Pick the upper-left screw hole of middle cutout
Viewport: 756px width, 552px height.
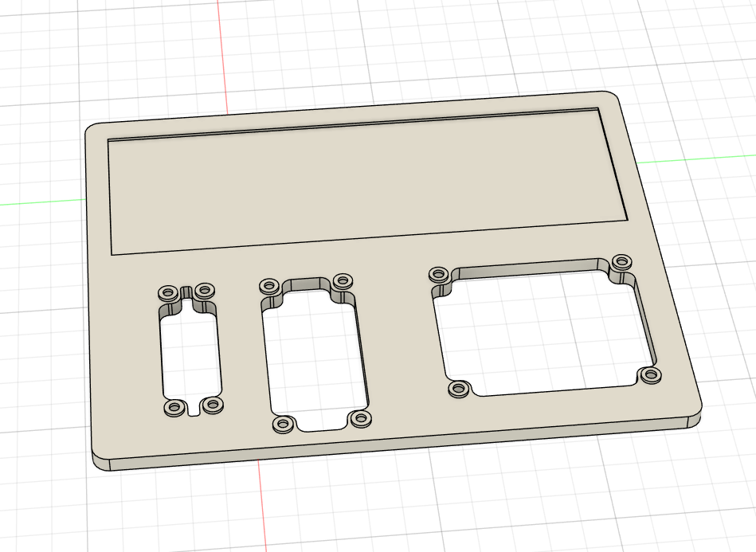270,285
